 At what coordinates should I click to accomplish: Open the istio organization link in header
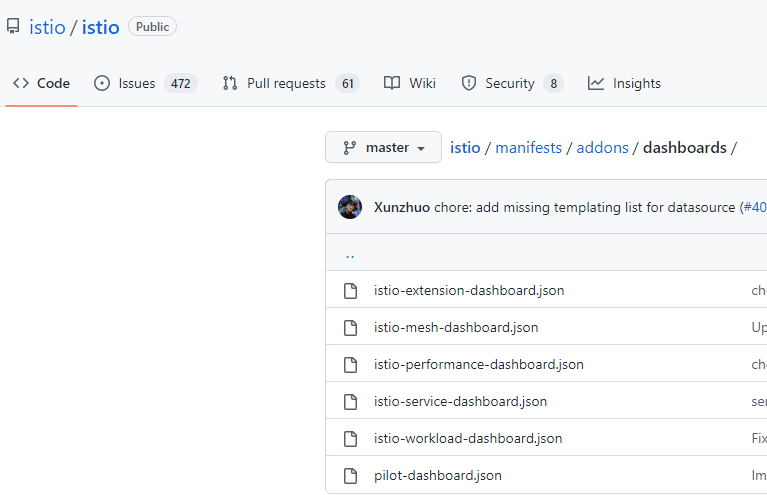(x=47, y=27)
